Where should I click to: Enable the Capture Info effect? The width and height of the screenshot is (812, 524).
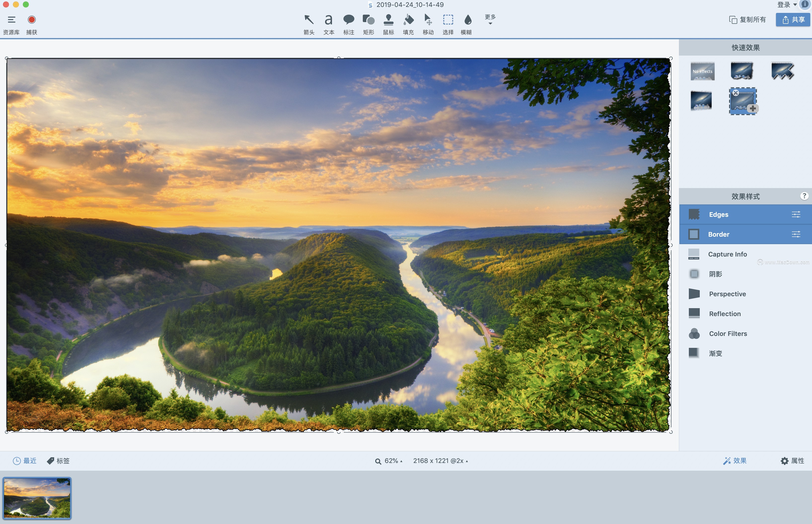pyautogui.click(x=727, y=254)
